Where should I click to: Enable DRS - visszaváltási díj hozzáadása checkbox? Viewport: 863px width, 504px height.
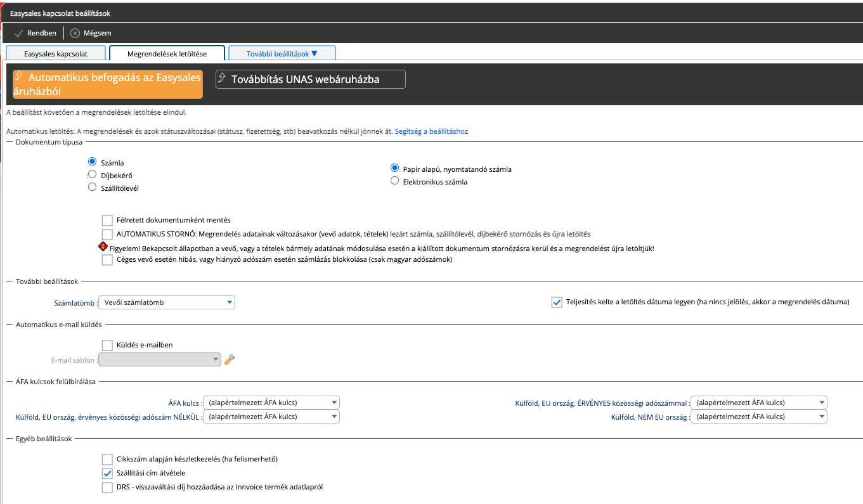pyautogui.click(x=107, y=487)
